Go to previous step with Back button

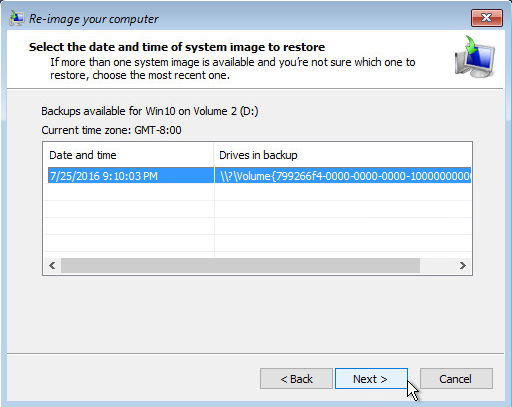(296, 379)
